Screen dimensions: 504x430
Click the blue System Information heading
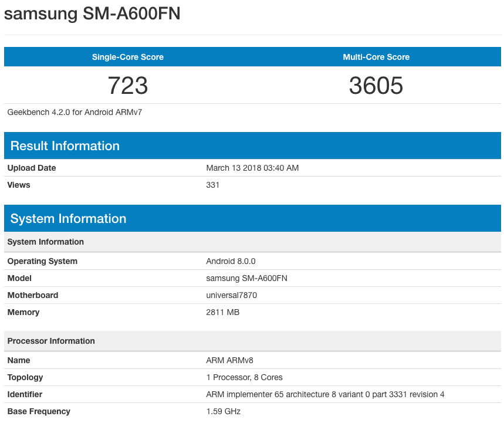69,219
